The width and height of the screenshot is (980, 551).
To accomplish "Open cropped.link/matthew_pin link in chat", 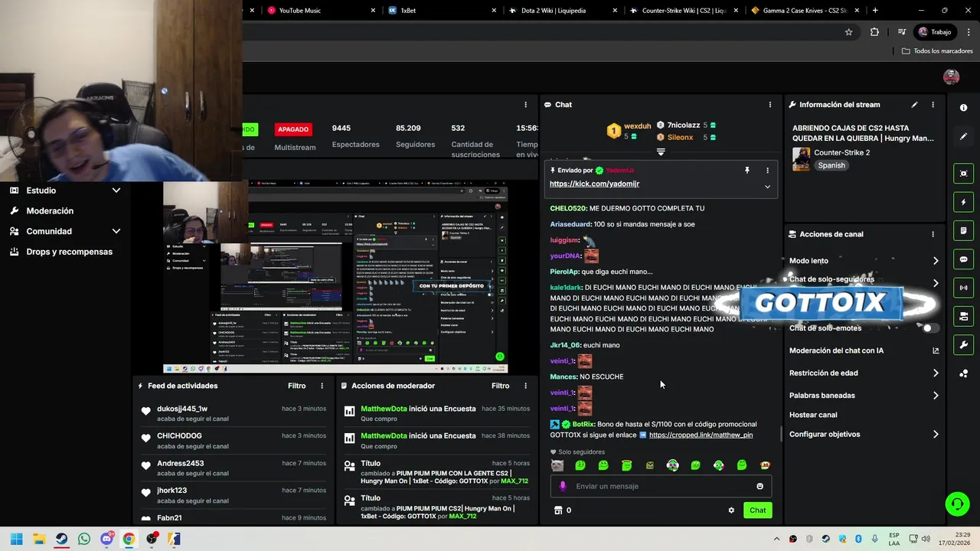I will [x=701, y=435].
